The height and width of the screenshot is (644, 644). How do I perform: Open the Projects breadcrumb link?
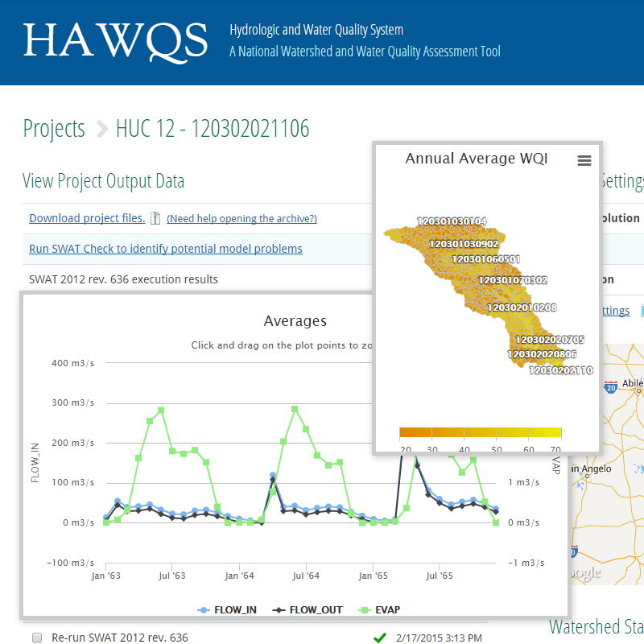pyautogui.click(x=54, y=129)
